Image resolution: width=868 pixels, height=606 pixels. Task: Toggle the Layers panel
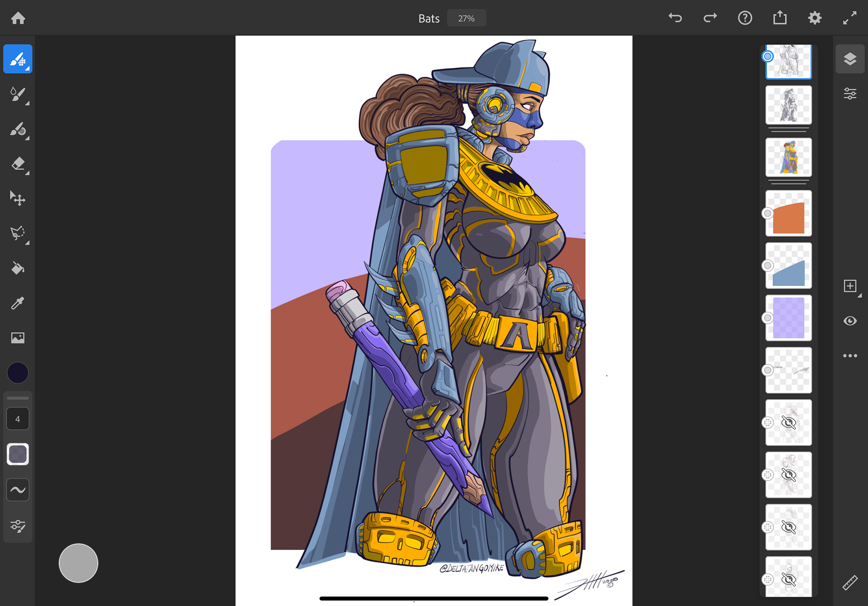click(x=850, y=59)
